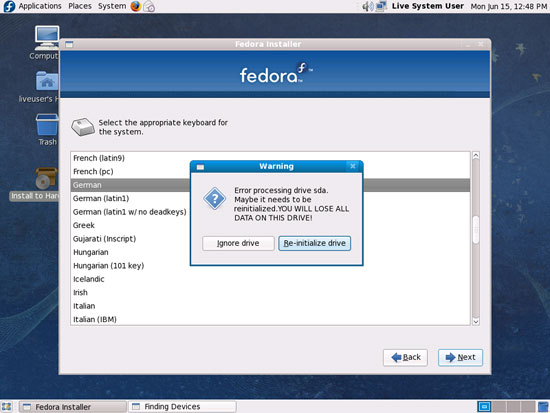
Task: Click the keyboard list scrollbar thumb
Action: point(476,230)
